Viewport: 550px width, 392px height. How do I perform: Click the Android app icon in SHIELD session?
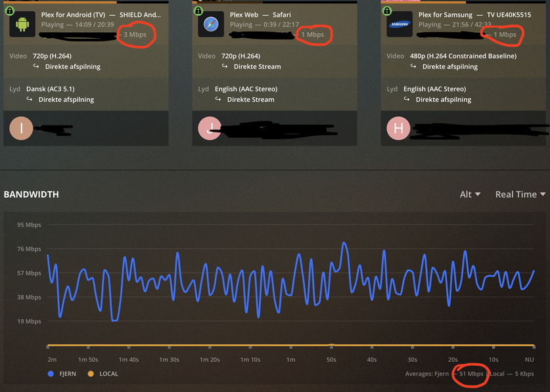click(22, 24)
